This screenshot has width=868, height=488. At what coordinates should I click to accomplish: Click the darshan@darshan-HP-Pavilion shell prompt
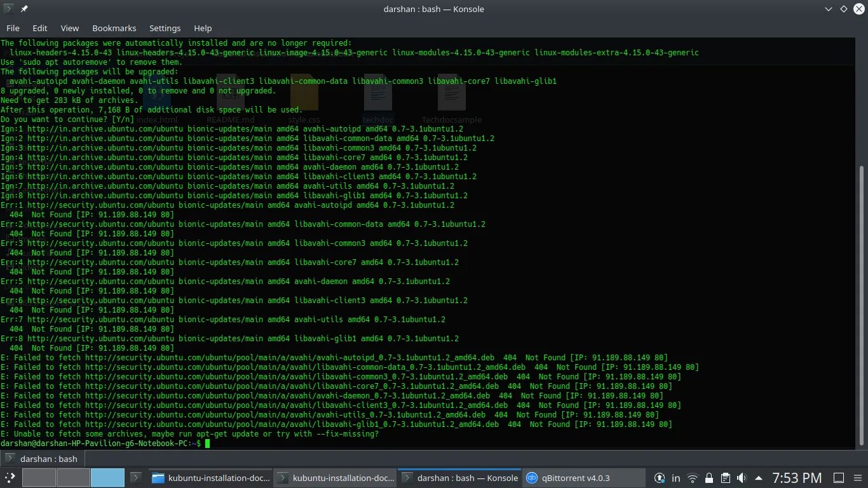pyautogui.click(x=100, y=443)
